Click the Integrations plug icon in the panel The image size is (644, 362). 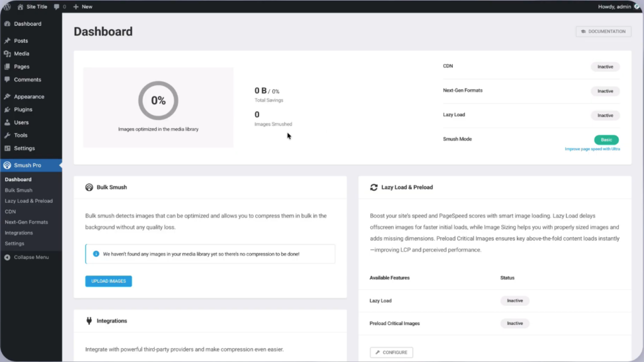89,321
